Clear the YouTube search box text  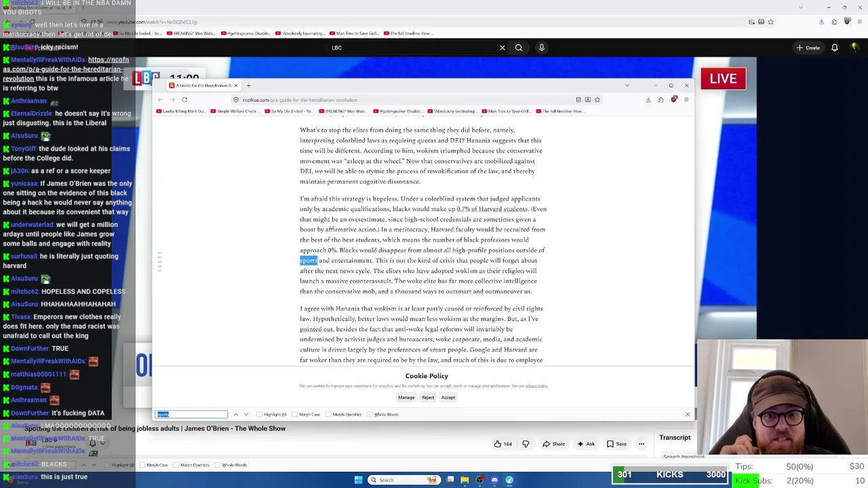coord(502,47)
